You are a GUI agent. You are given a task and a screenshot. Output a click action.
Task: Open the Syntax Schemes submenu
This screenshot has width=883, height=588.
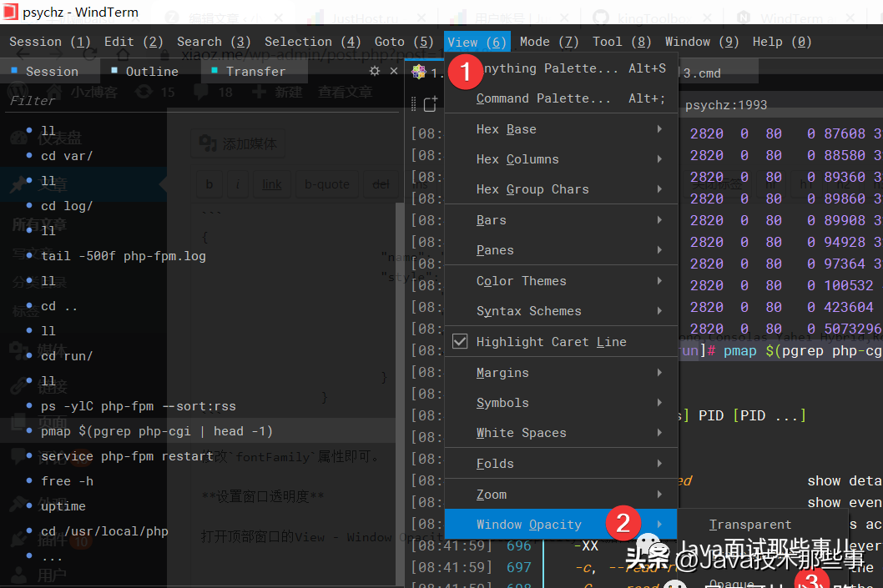(561, 310)
